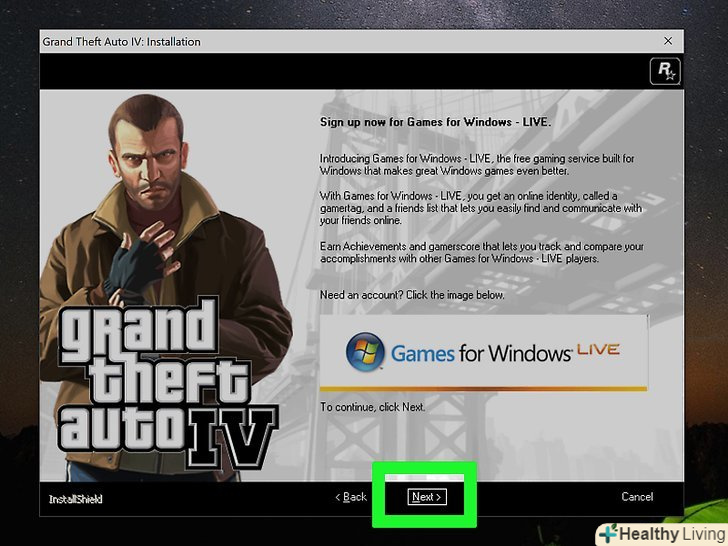Cancel the GTA IV installation
The width and height of the screenshot is (728, 546).
[637, 497]
